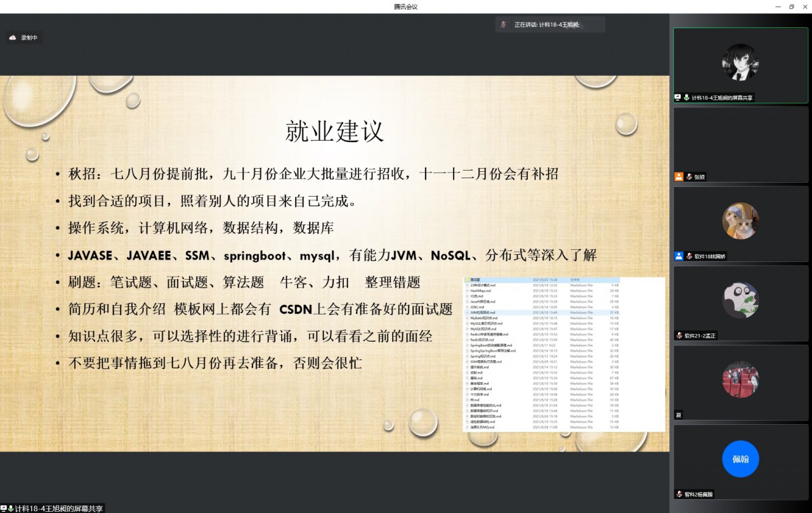
Task: Click the bottom-left text 计科18-4王旭昶的屏幕共享
Action: [x=59, y=509]
